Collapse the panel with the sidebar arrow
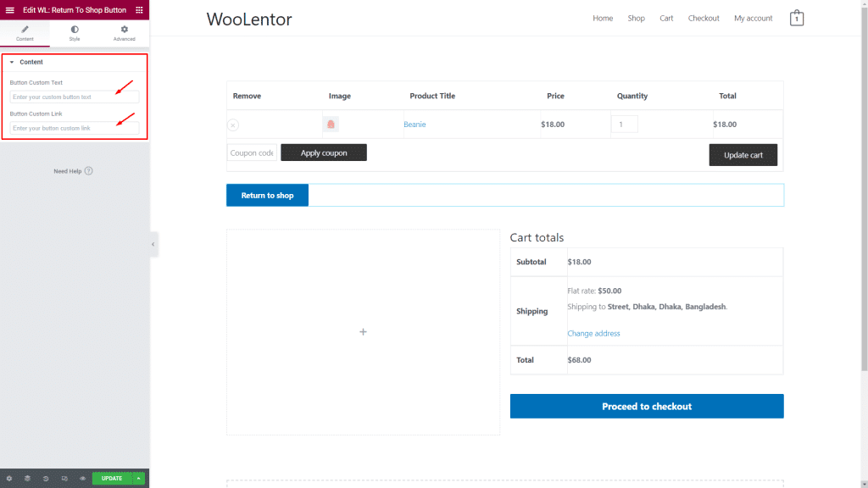The height and width of the screenshot is (488, 868). 153,244
